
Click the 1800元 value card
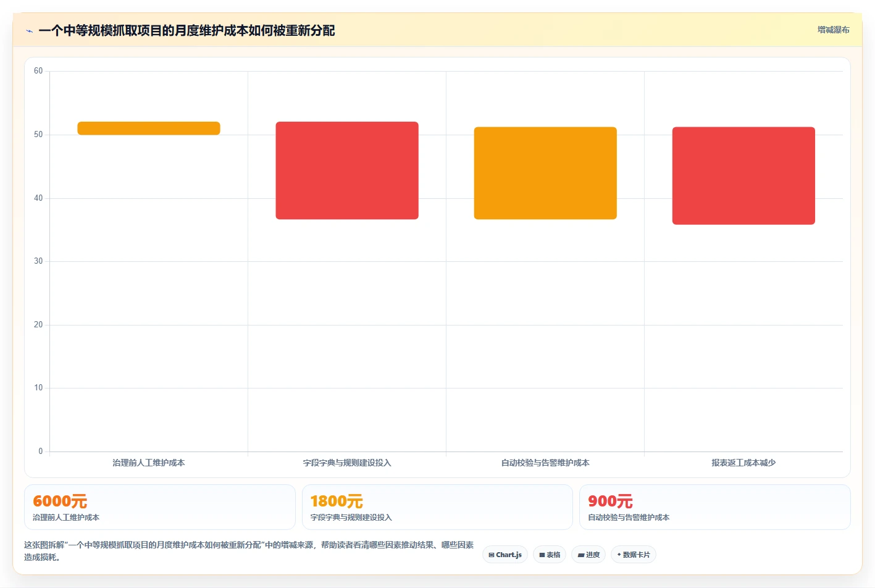tap(437, 507)
